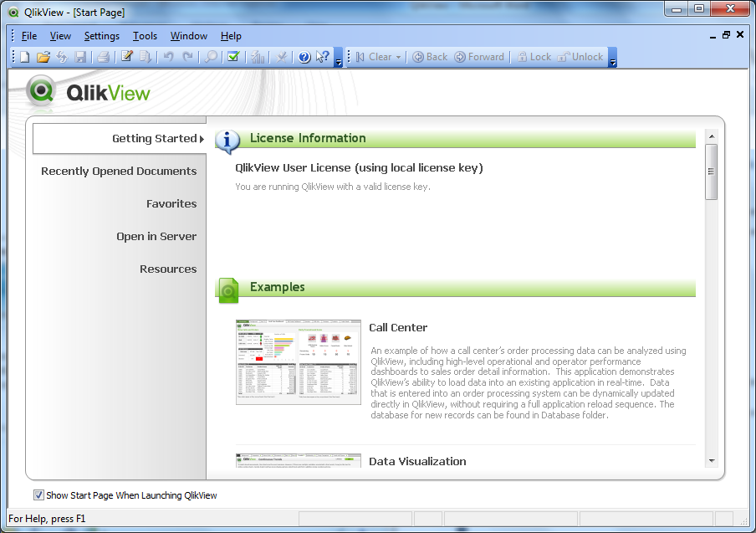Open the View menu
This screenshot has width=756, height=533.
(x=60, y=36)
